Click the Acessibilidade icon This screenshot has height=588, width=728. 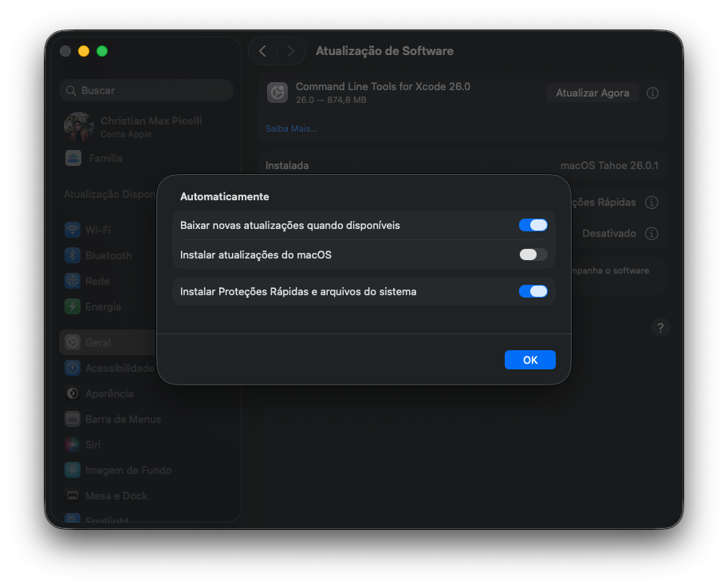pyautogui.click(x=73, y=368)
